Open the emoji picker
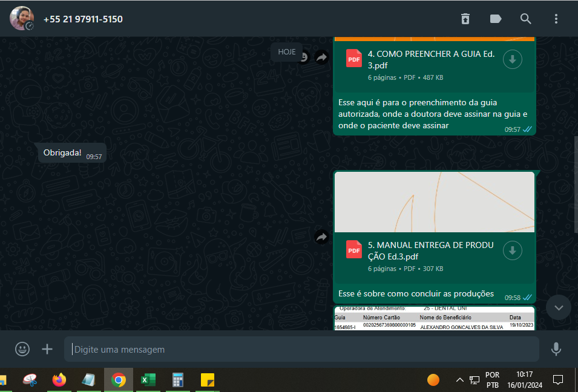This screenshot has height=392, width=578. point(22,349)
